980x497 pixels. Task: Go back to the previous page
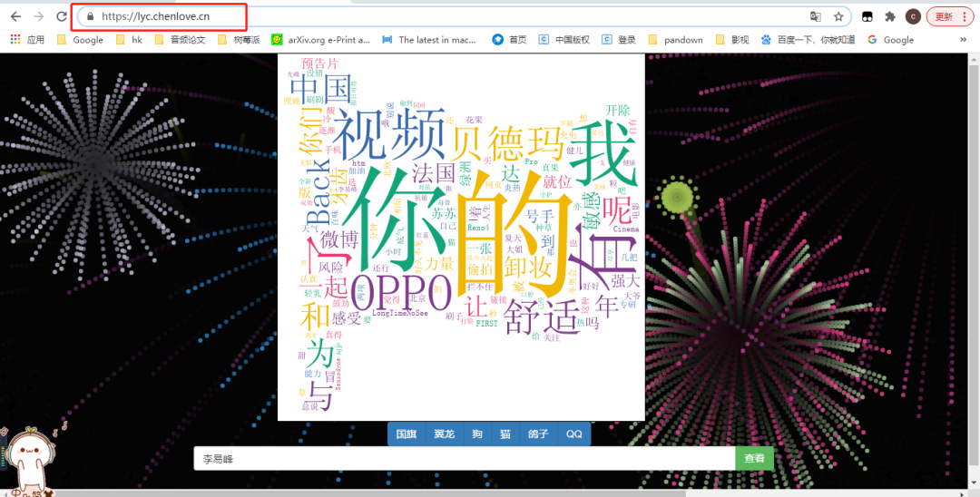click(x=15, y=17)
